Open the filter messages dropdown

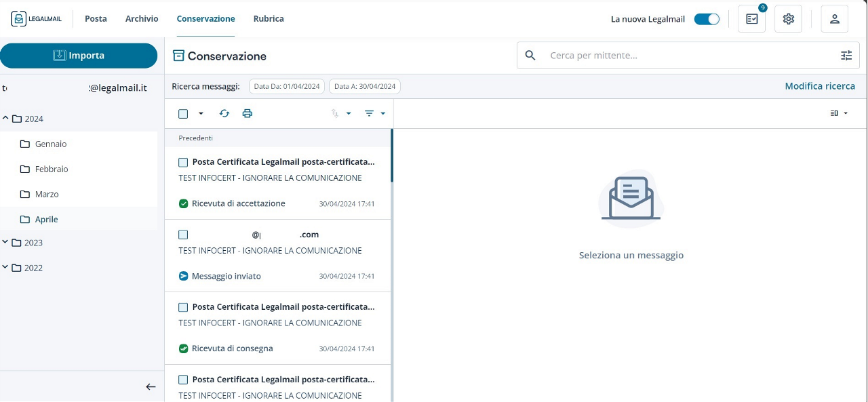tap(374, 114)
